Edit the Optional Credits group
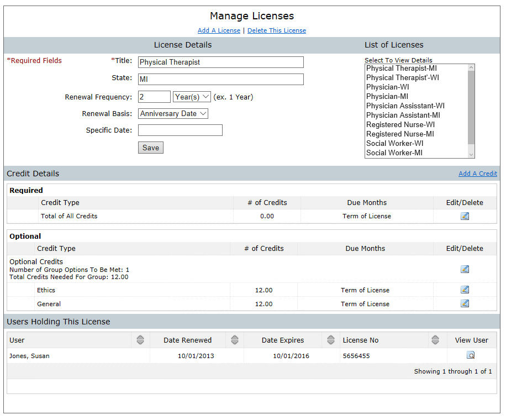The width and height of the screenshot is (506, 420). point(465,269)
